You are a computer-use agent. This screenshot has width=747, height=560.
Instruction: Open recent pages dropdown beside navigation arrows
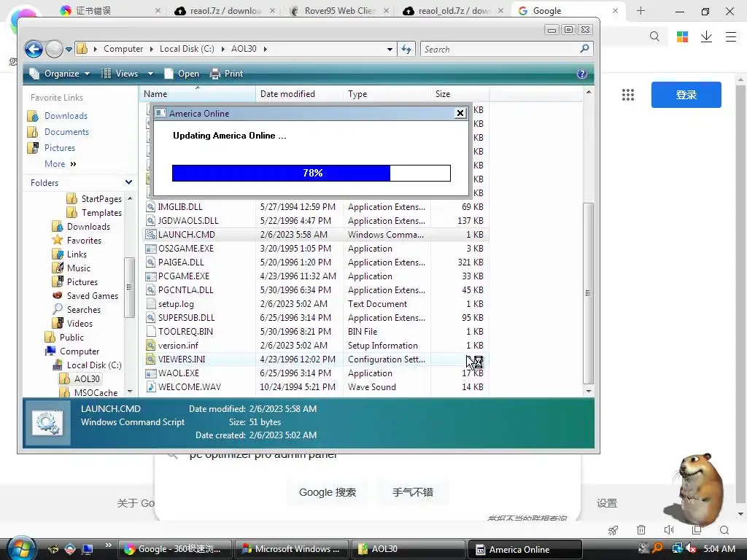tap(69, 49)
